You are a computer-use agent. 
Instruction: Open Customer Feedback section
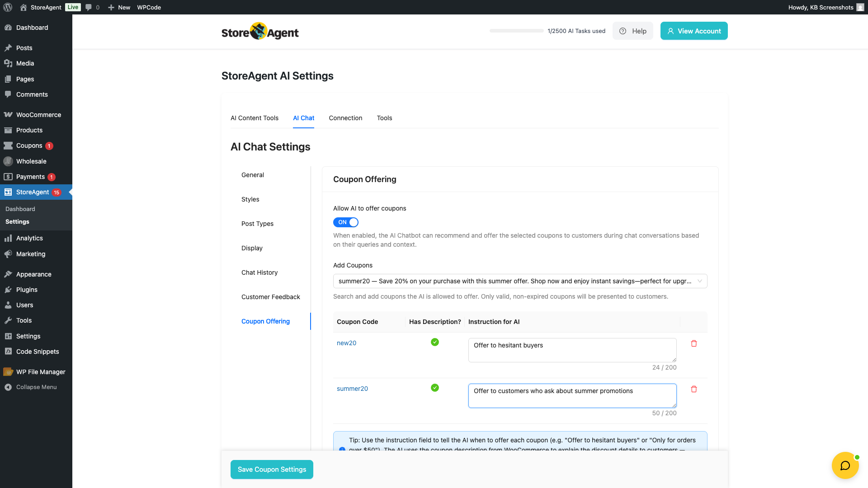click(271, 297)
